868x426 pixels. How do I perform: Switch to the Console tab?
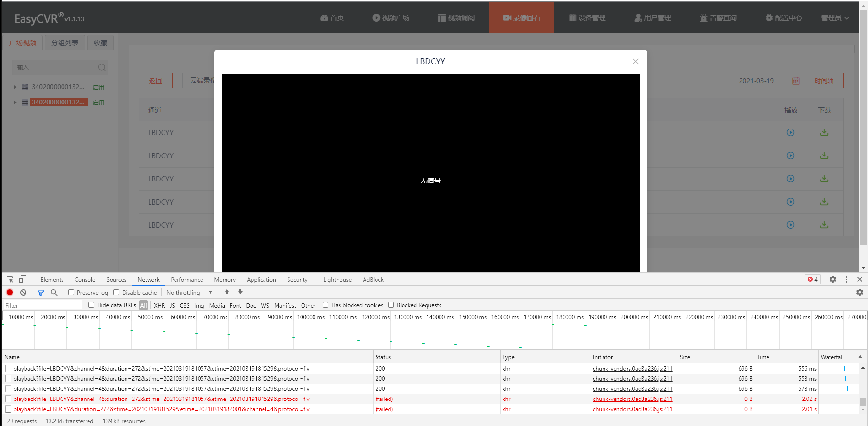pos(85,279)
